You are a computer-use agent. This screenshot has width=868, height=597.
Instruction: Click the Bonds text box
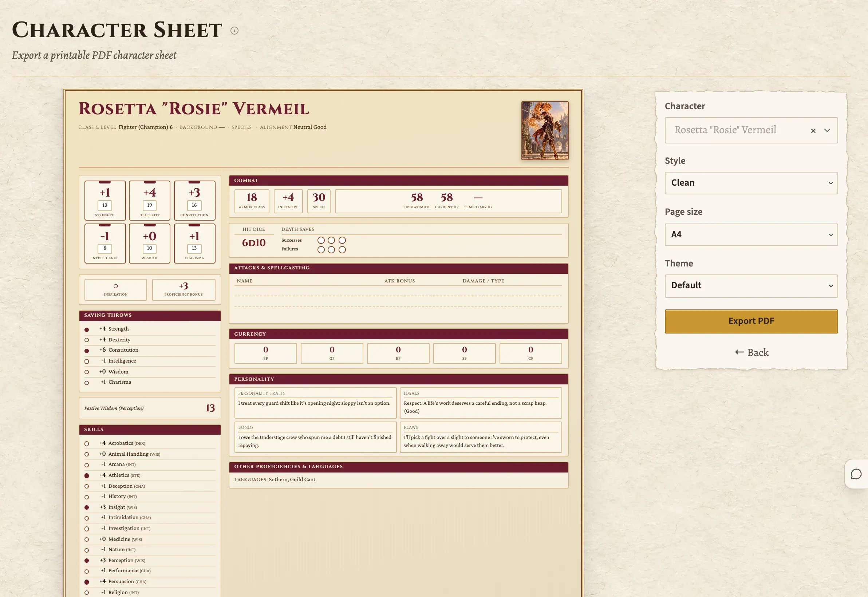(315, 437)
